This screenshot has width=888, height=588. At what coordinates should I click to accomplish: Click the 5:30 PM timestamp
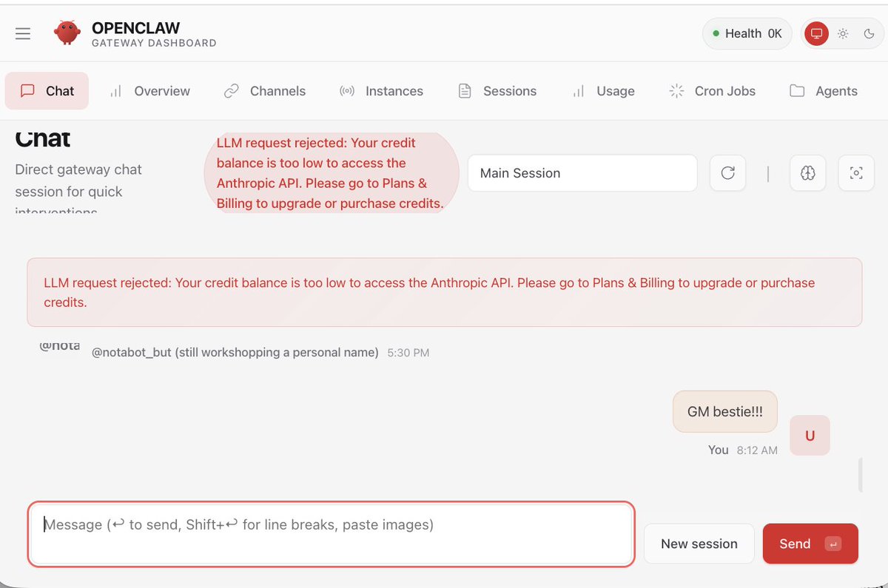(408, 354)
